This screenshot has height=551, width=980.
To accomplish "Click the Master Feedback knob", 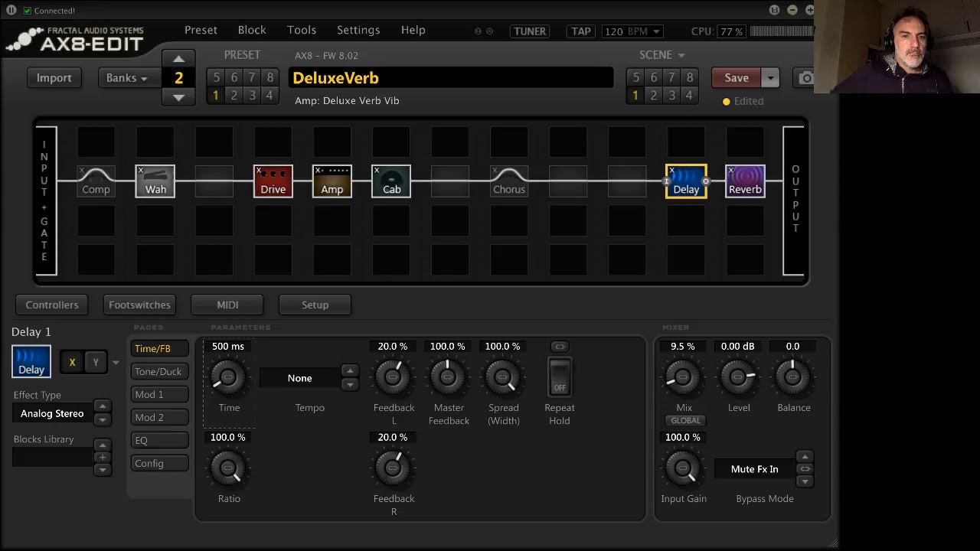I will click(x=448, y=377).
